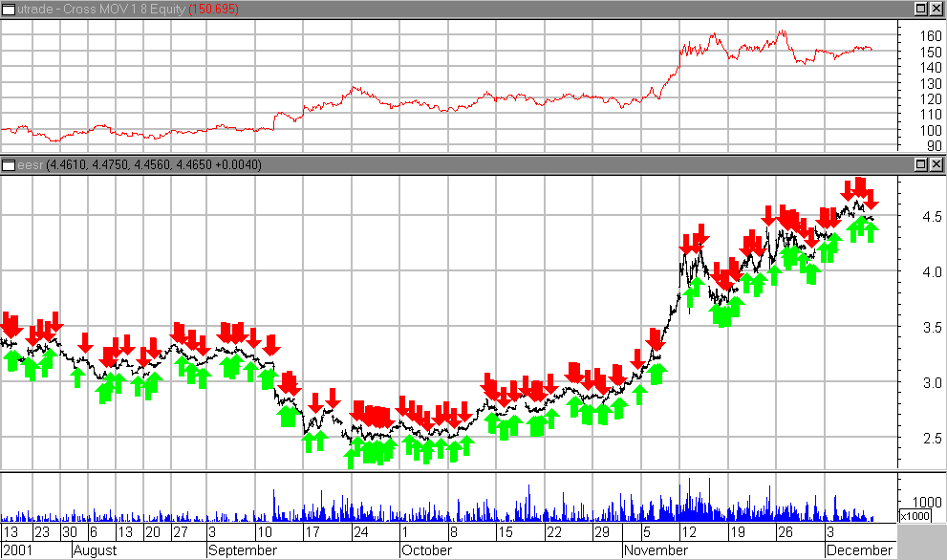
Task: Click the 6 date label
Action: pos(94,532)
